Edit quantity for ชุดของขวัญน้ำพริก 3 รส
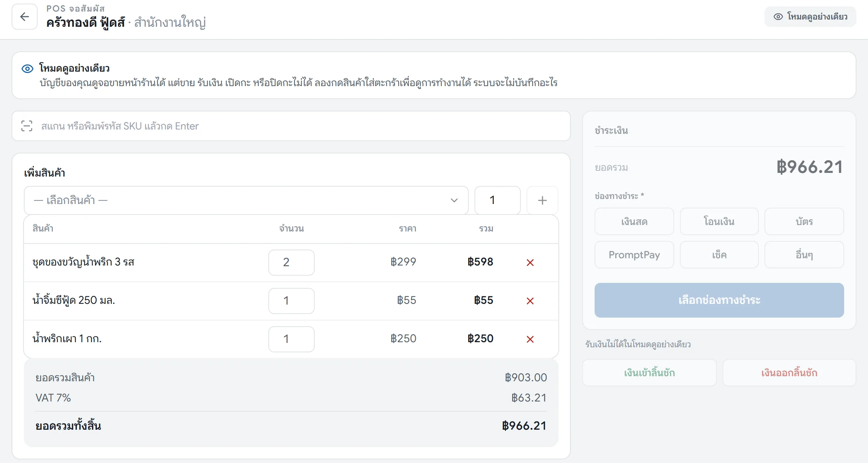 click(291, 262)
